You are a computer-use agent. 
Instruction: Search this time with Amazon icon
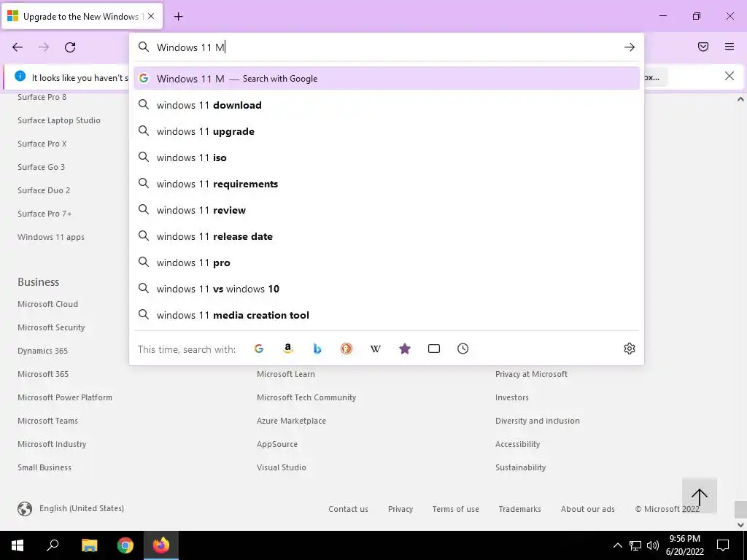pyautogui.click(x=287, y=349)
